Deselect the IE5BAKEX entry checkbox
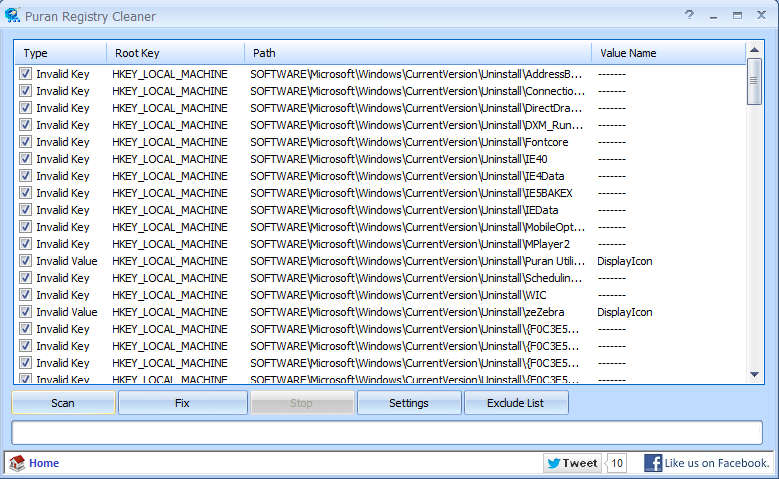Image resolution: width=779 pixels, height=479 pixels. 25,193
